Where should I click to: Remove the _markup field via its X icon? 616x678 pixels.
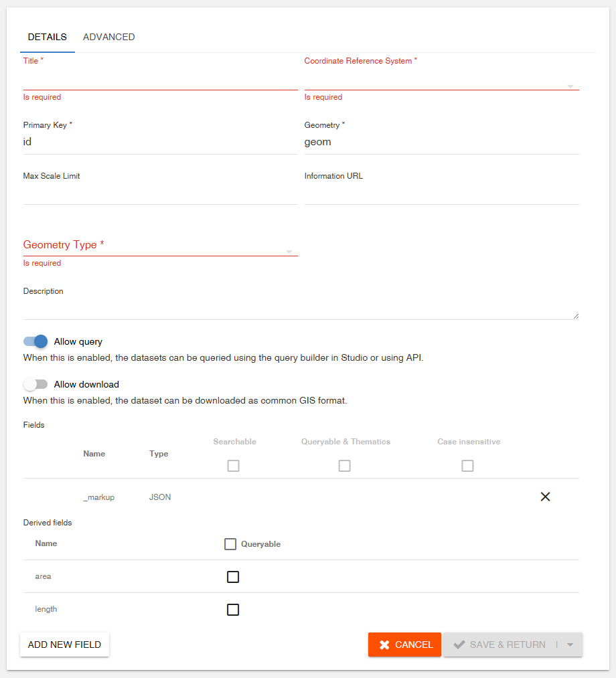[x=545, y=497]
